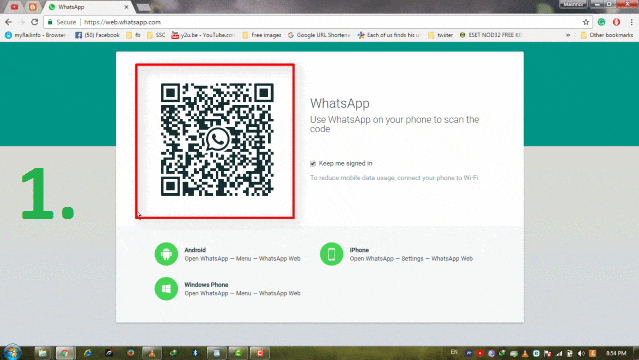Open Internet Explorer from taskbar
The height and width of the screenshot is (360, 639).
(x=87, y=353)
